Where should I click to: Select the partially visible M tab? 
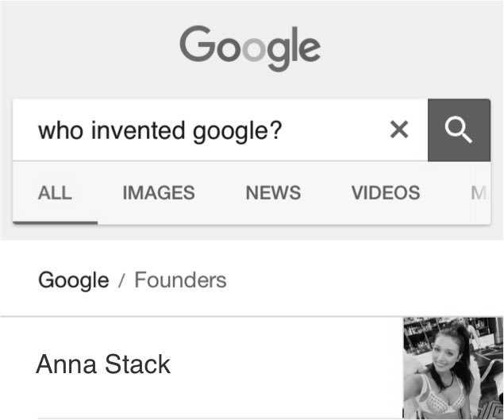pyautogui.click(x=479, y=193)
